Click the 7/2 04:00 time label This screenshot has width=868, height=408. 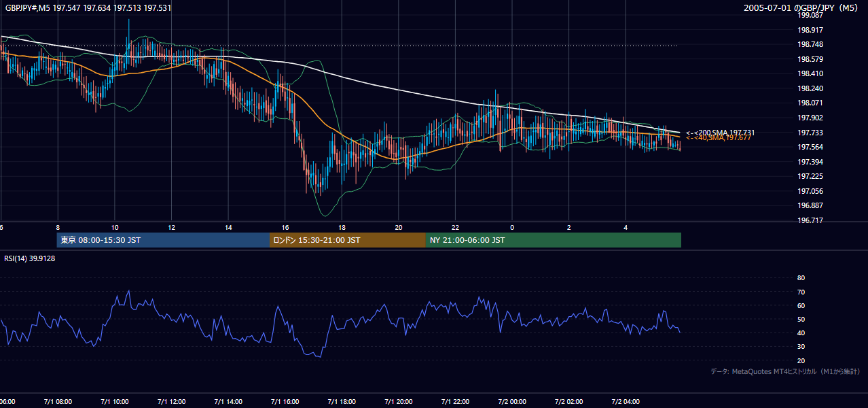click(x=626, y=401)
